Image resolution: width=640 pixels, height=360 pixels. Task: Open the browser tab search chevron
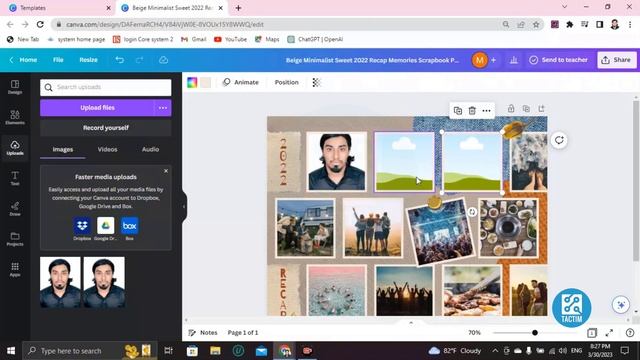click(564, 7)
